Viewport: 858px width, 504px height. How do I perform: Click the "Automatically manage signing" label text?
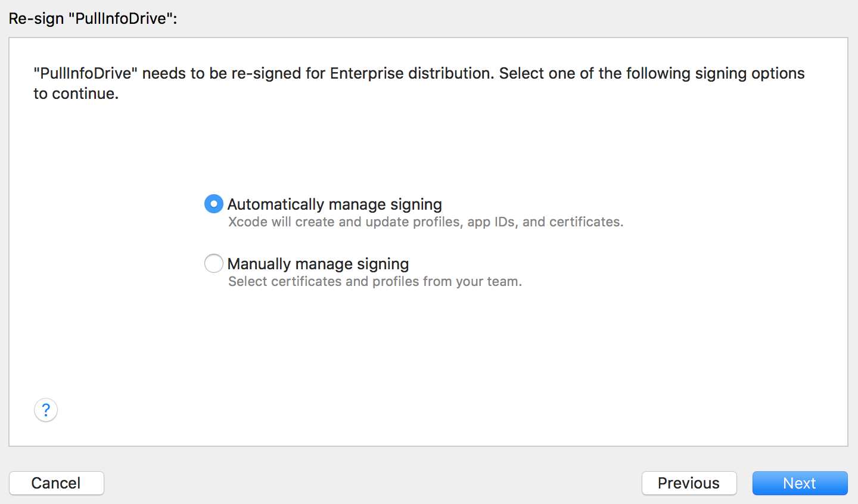click(x=335, y=204)
